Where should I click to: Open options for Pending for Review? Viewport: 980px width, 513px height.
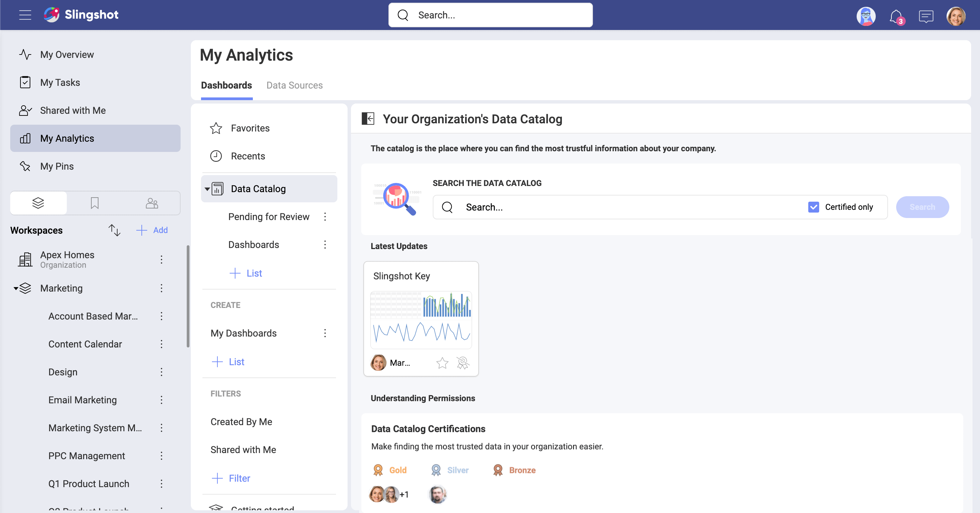click(325, 217)
